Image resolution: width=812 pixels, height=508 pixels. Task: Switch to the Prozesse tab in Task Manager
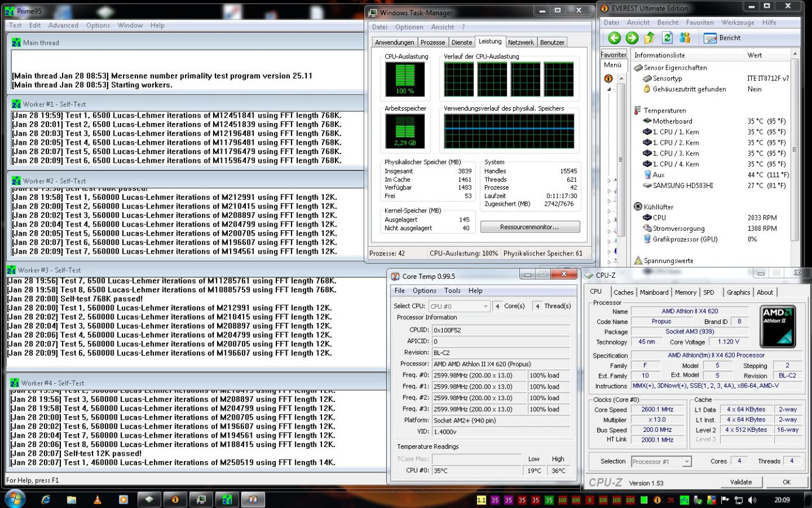[433, 42]
